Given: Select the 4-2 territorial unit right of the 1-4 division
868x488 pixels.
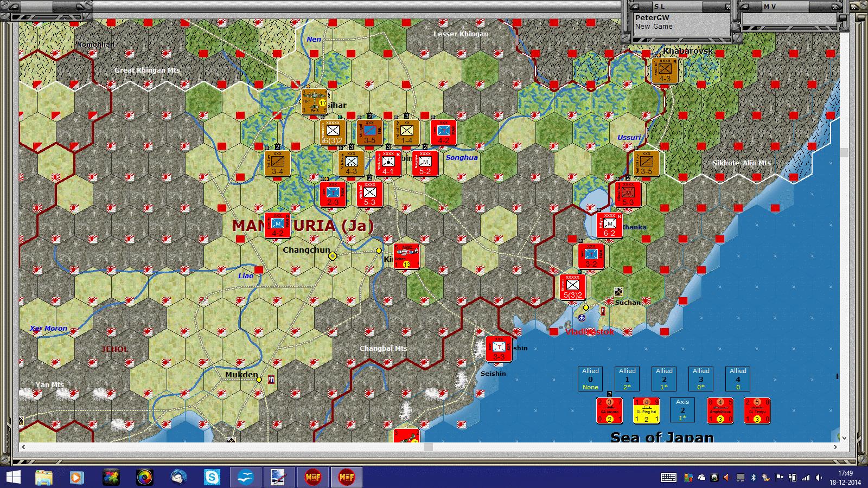Looking at the screenshot, I should 443,133.
